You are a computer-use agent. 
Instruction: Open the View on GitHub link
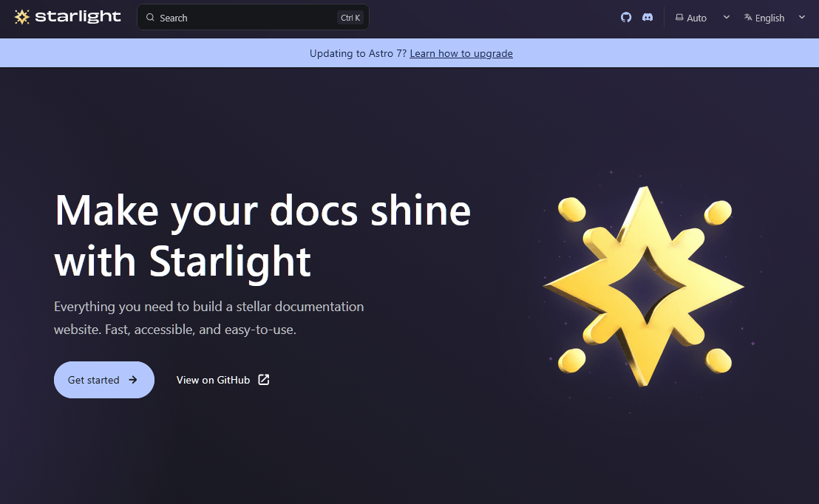click(223, 380)
